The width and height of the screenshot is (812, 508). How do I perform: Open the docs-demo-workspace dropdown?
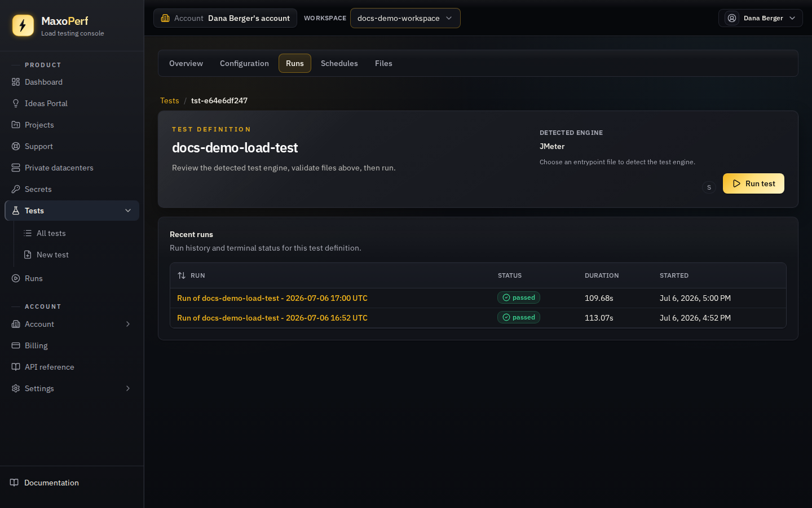click(x=405, y=18)
